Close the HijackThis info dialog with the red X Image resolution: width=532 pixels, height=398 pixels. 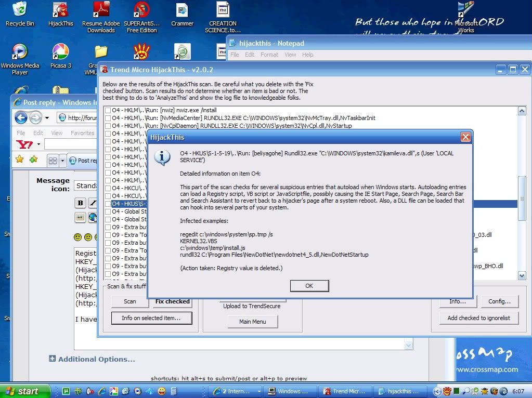pyautogui.click(x=465, y=137)
